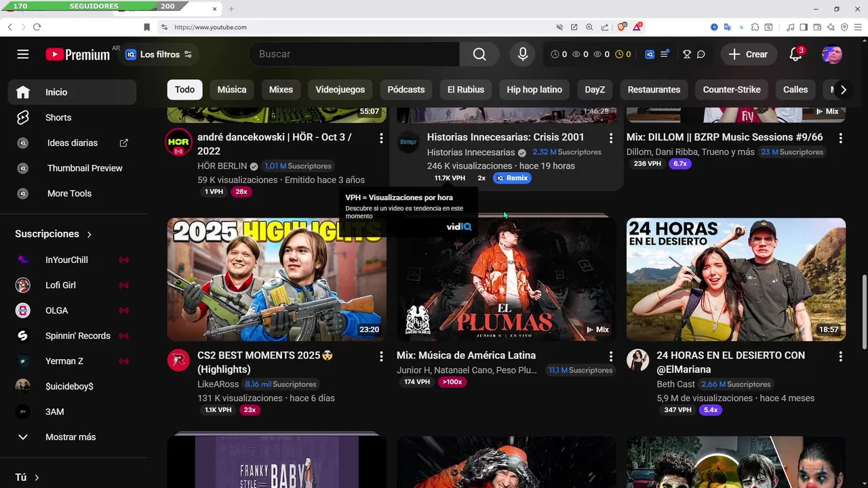Open vidIQ list icon with blue dot

click(665, 54)
